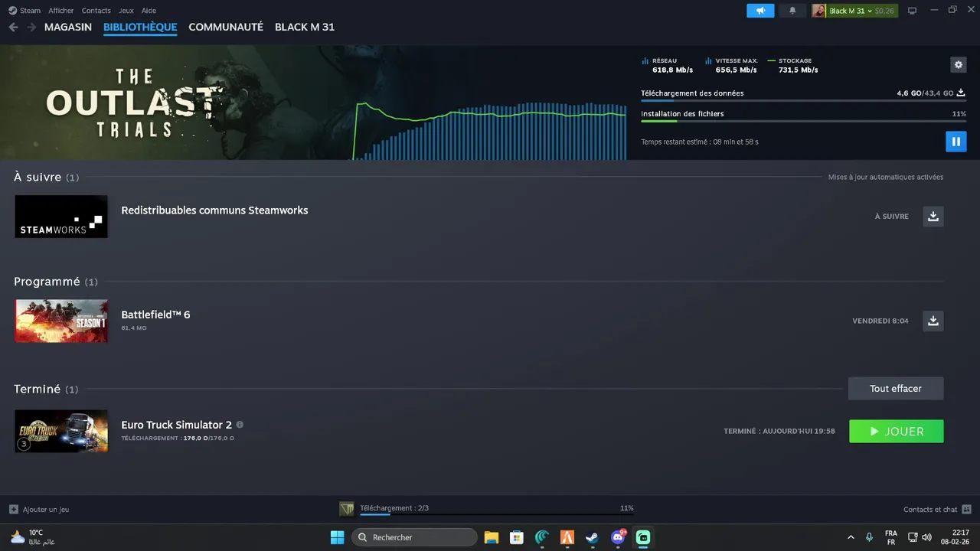Click The Outlast Trials banner logo
This screenshot has height=551, width=980.
pos(132,103)
